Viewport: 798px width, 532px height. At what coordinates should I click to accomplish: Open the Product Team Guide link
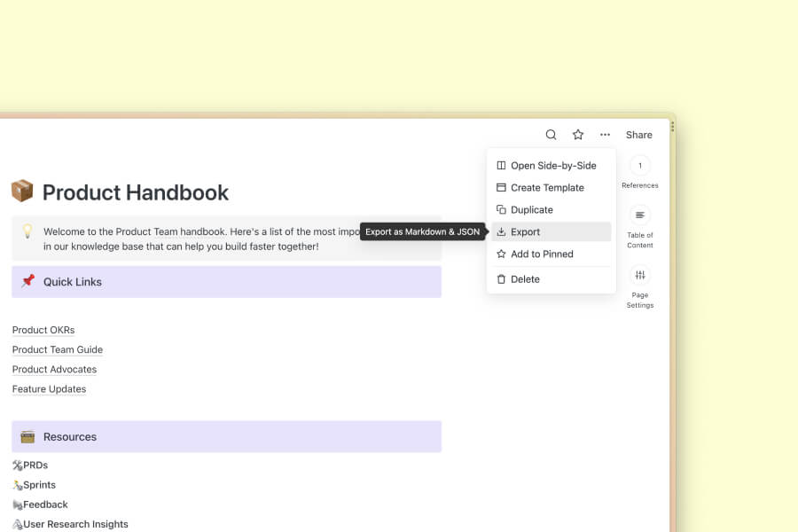pos(58,349)
